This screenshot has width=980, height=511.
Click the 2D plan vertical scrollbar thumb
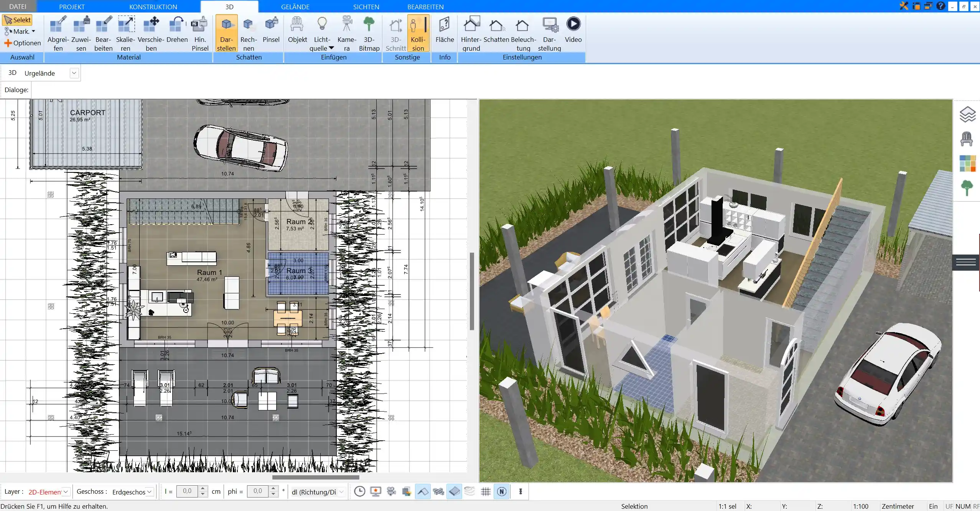tap(472, 291)
